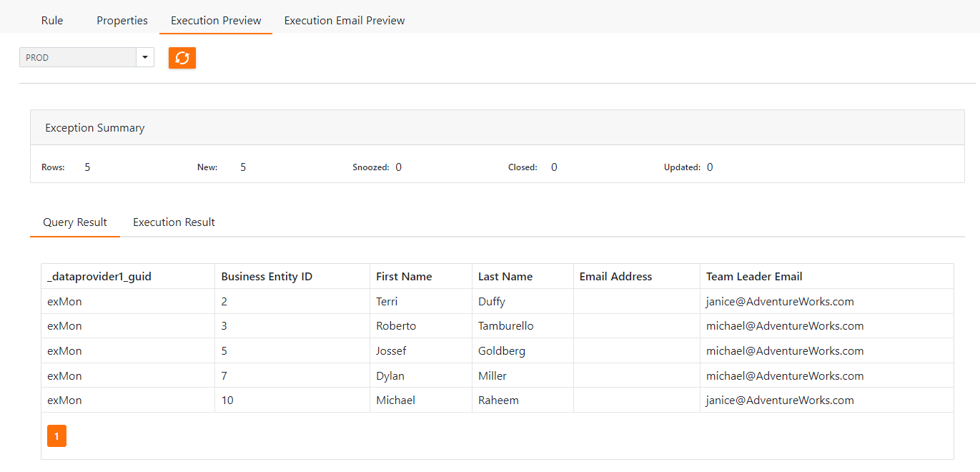This screenshot has width=980, height=472.
Task: Click the Snoozed count label
Action: [x=371, y=167]
